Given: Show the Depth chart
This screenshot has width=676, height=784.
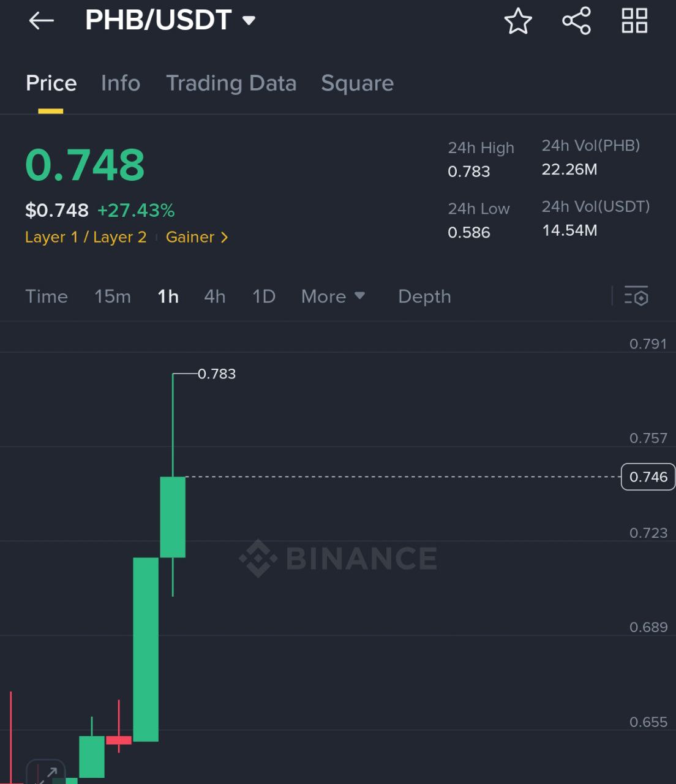Looking at the screenshot, I should point(424,296).
